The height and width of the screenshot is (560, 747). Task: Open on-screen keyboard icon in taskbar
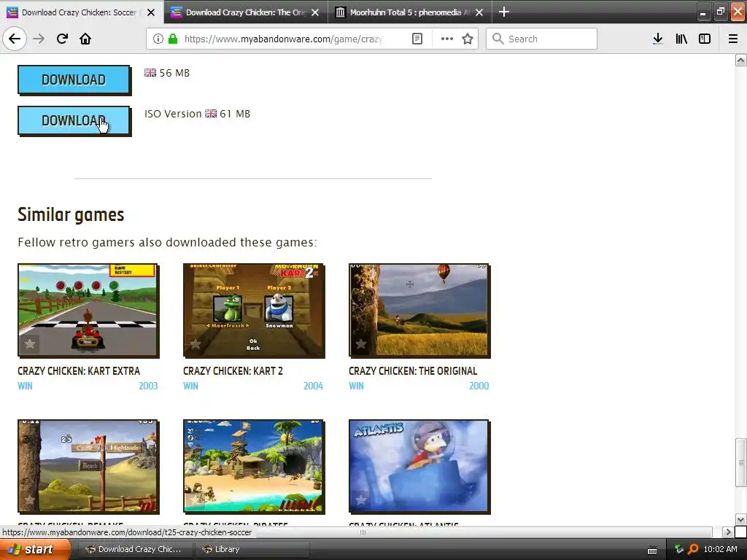(x=652, y=550)
